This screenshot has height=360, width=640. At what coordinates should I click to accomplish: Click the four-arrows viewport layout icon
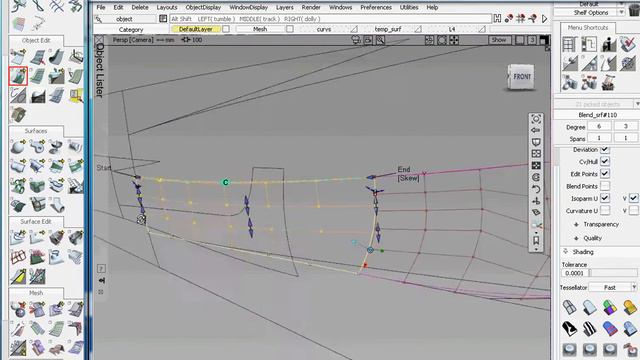click(x=454, y=40)
